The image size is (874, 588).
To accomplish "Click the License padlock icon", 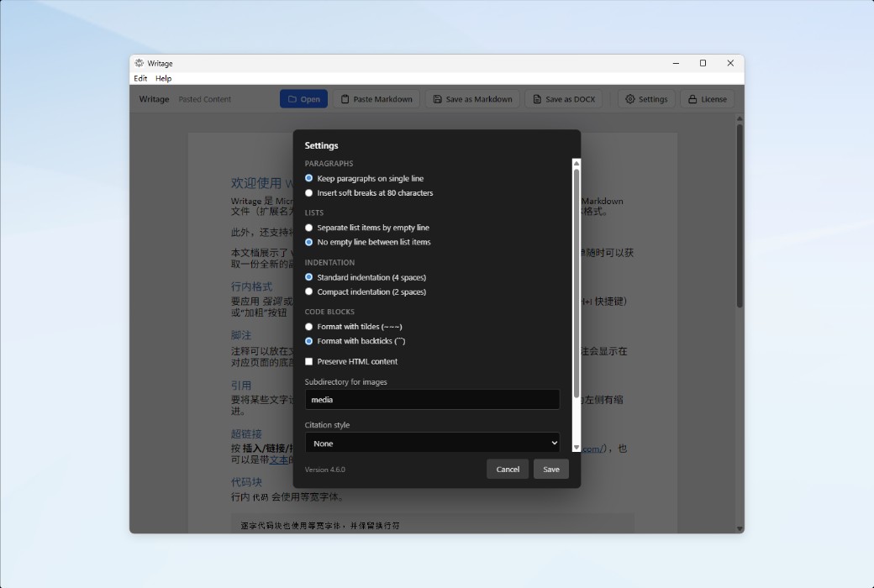I will pos(692,98).
